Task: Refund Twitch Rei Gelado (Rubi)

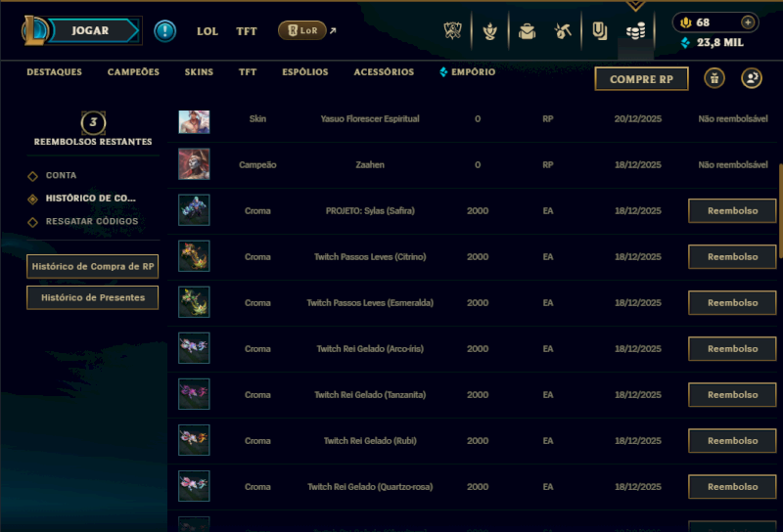Action: click(x=732, y=440)
